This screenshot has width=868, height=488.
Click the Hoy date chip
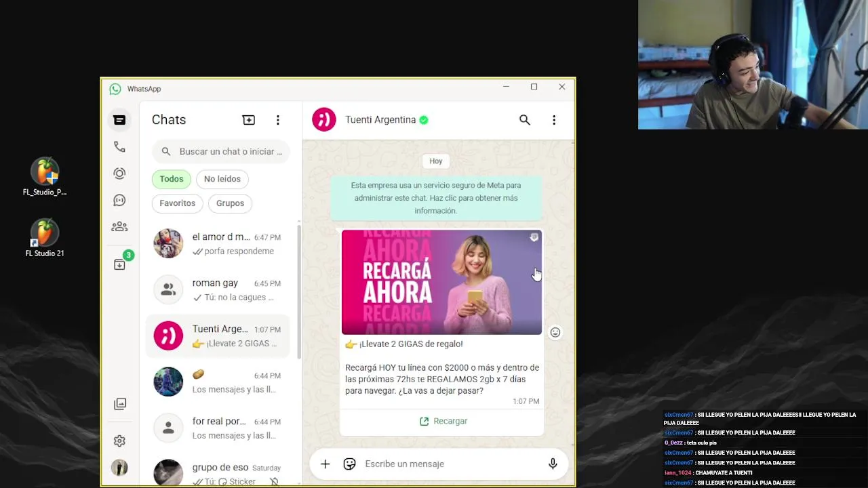(x=436, y=161)
